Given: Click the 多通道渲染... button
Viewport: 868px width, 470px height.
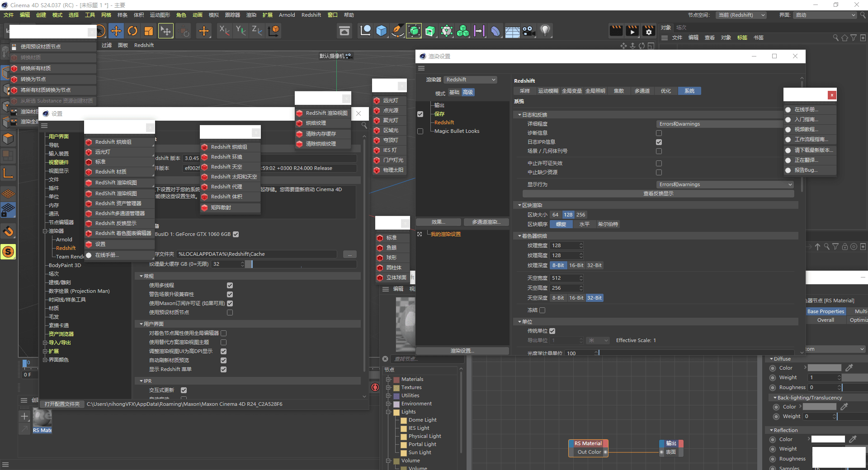Looking at the screenshot, I should [486, 222].
